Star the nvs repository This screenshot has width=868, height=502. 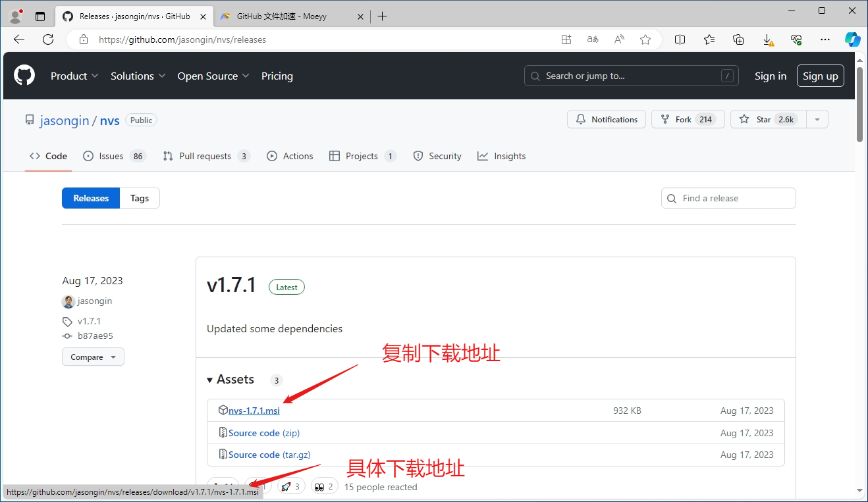[x=769, y=119]
